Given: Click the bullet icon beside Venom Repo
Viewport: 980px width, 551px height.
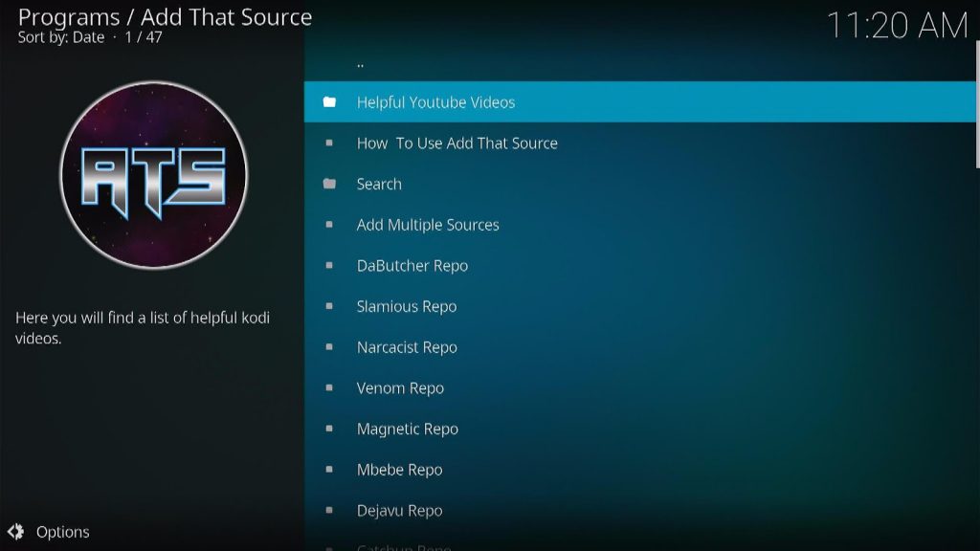Looking at the screenshot, I should (x=329, y=388).
